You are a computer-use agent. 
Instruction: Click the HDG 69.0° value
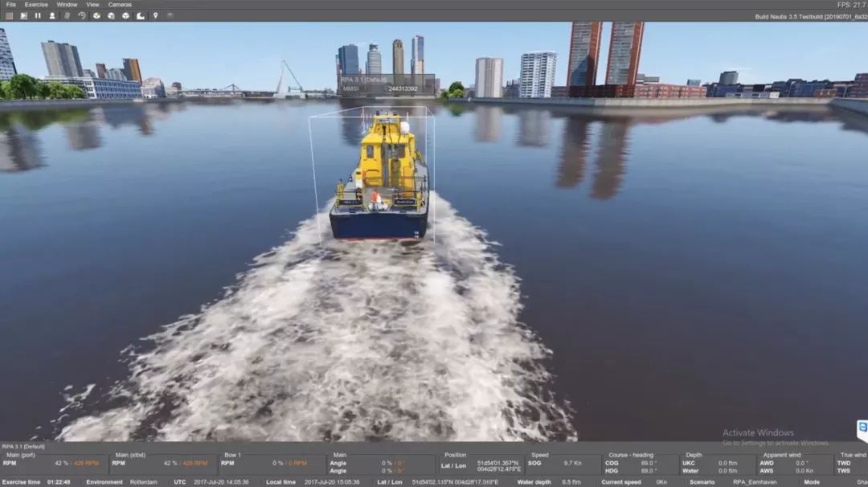pyautogui.click(x=648, y=471)
